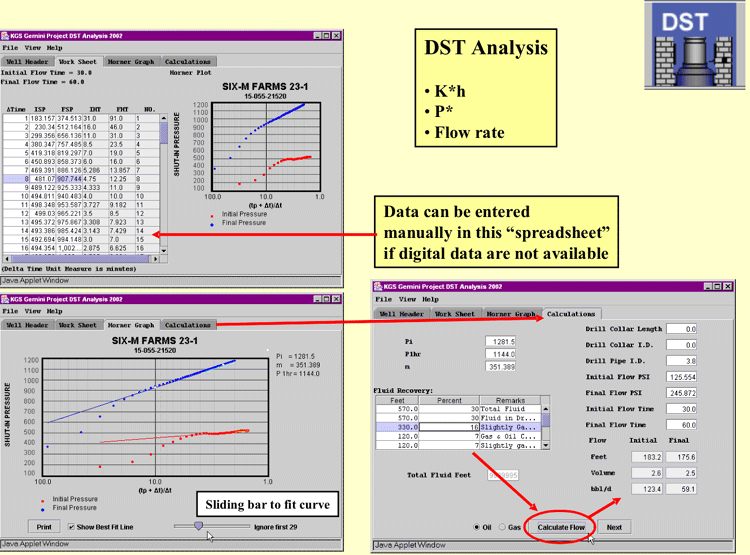Select Work Sheet tab in top window

coord(77,62)
